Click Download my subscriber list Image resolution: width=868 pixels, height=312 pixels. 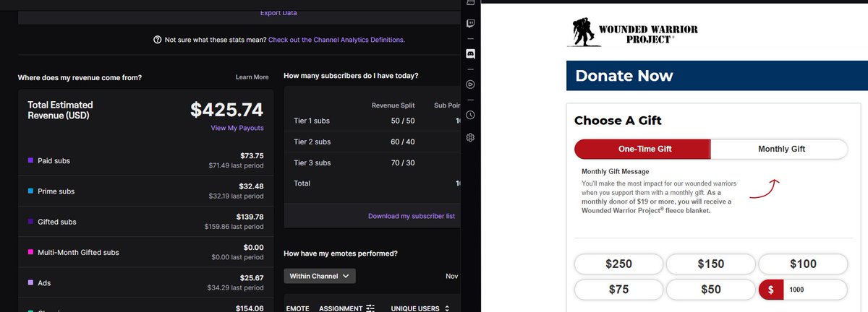click(412, 216)
